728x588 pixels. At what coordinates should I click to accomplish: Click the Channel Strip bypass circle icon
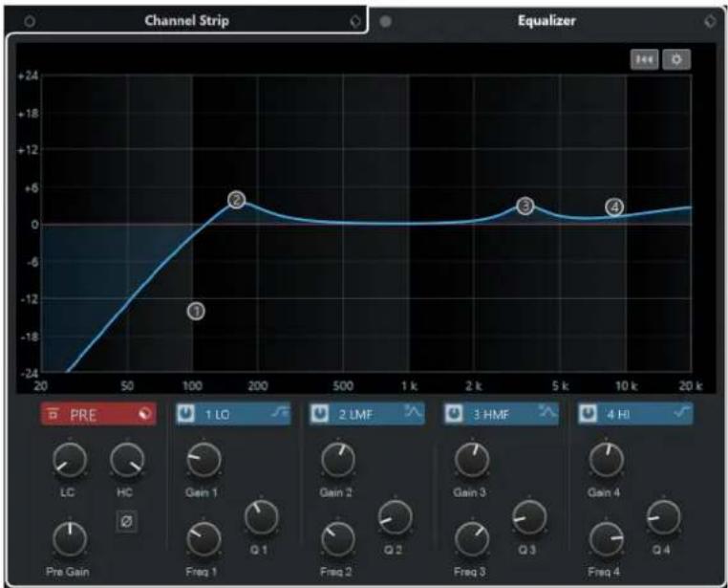click(30, 21)
